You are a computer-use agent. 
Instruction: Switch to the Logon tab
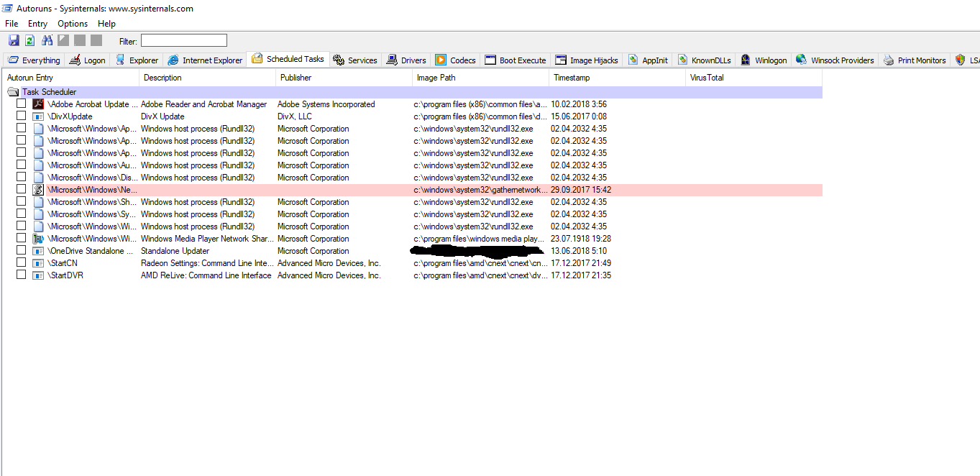pyautogui.click(x=87, y=60)
